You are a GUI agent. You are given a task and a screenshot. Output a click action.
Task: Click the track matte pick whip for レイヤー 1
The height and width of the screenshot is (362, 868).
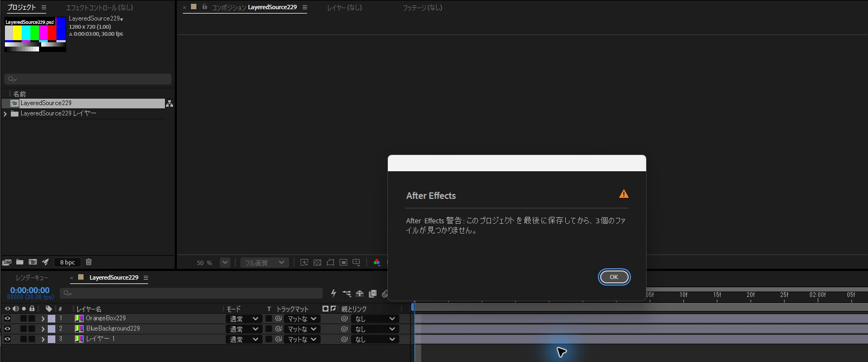(278, 339)
